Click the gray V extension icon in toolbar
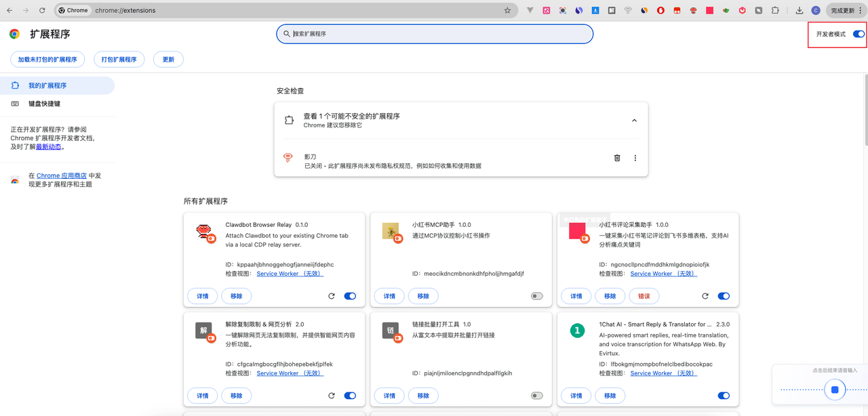Screen dimensions: 868x416 click(x=530, y=10)
